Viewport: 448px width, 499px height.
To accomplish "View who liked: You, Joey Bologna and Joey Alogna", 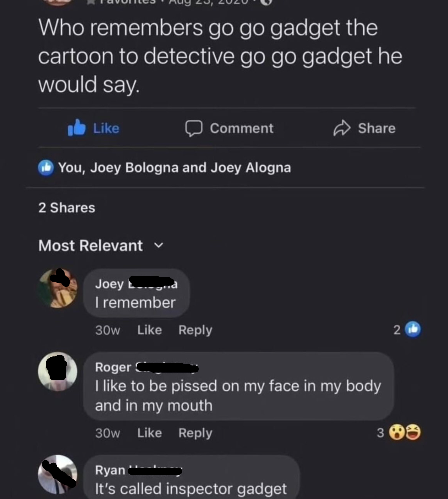I will point(174,168).
